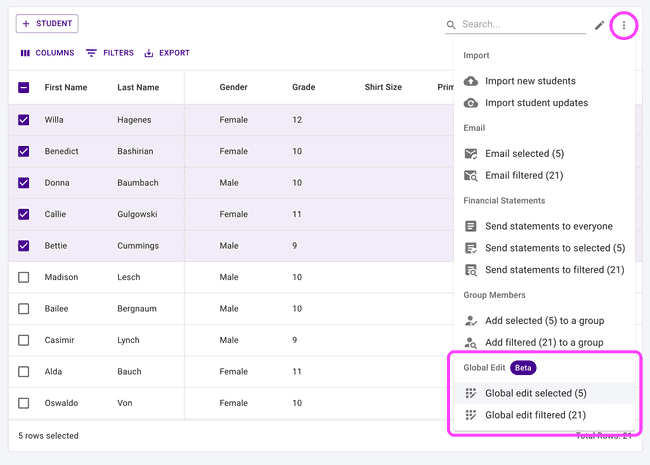Click the Email selected envelope icon

click(471, 154)
